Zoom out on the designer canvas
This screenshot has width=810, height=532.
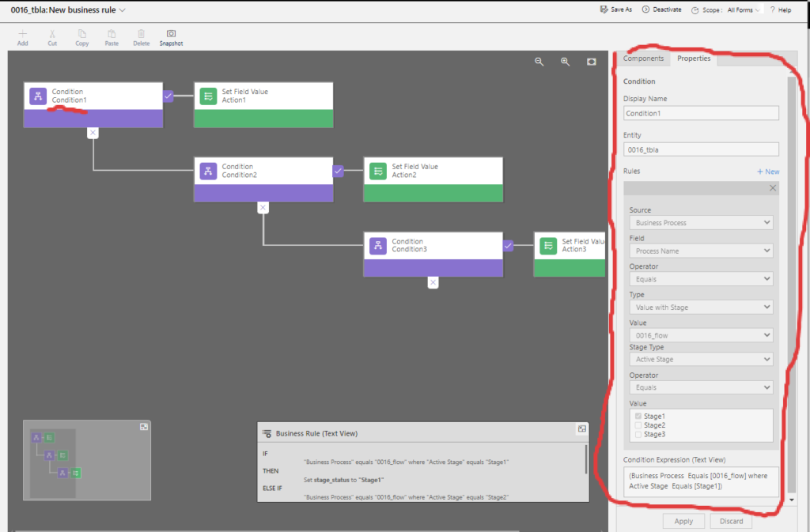click(539, 62)
